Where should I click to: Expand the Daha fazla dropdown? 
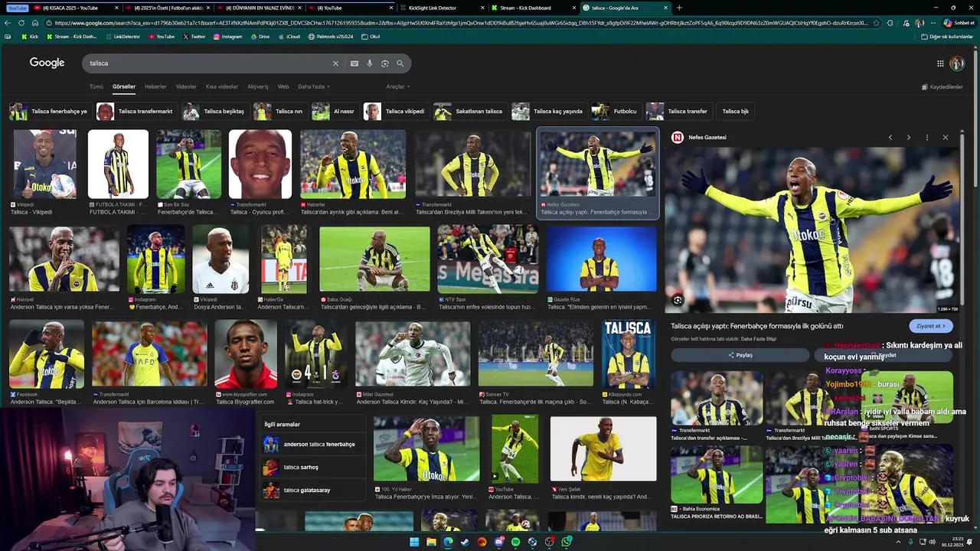point(314,86)
